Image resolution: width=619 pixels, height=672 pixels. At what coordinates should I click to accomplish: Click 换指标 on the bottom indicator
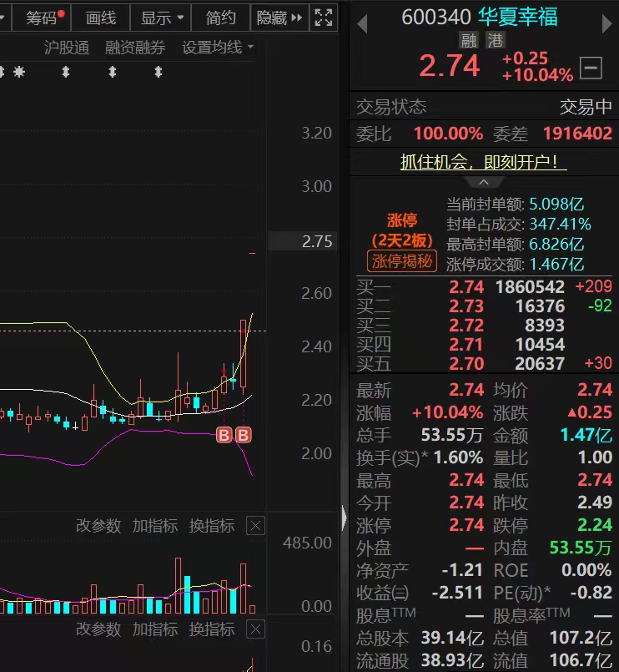(212, 629)
